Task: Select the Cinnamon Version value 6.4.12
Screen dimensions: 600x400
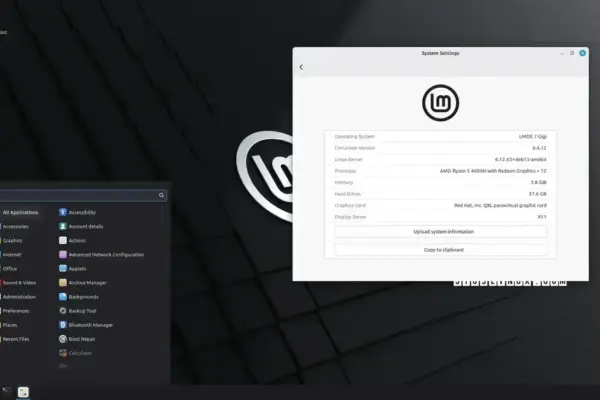Action: coord(539,148)
